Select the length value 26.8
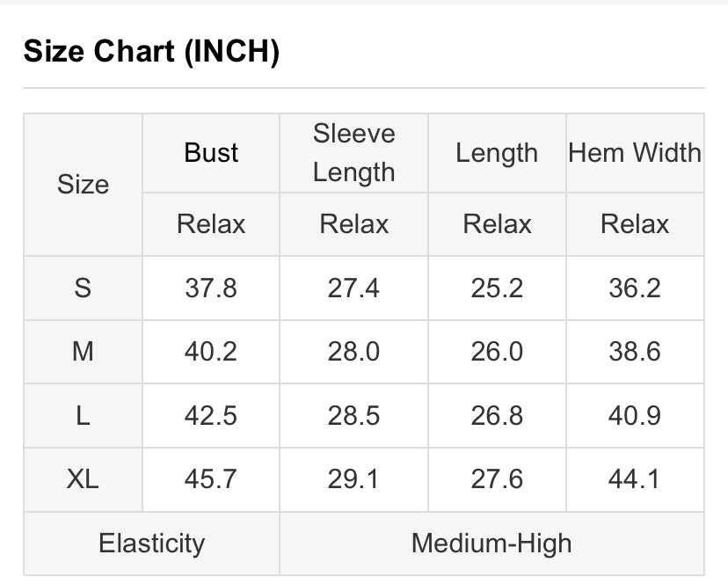Image resolution: width=728 pixels, height=584 pixels. point(497,415)
